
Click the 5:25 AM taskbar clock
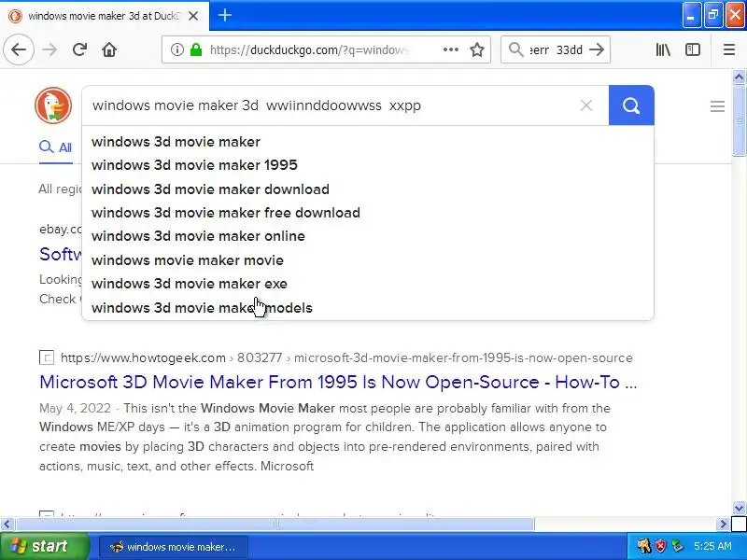tap(712, 546)
